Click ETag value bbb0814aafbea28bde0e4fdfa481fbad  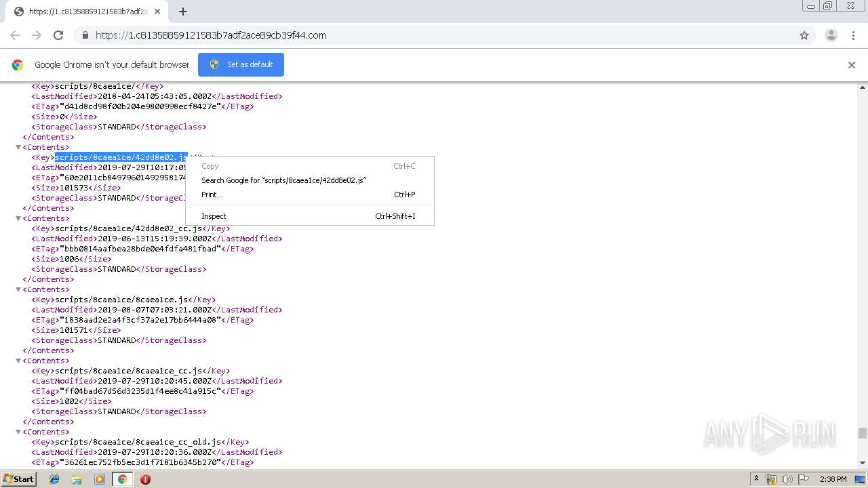140,249
